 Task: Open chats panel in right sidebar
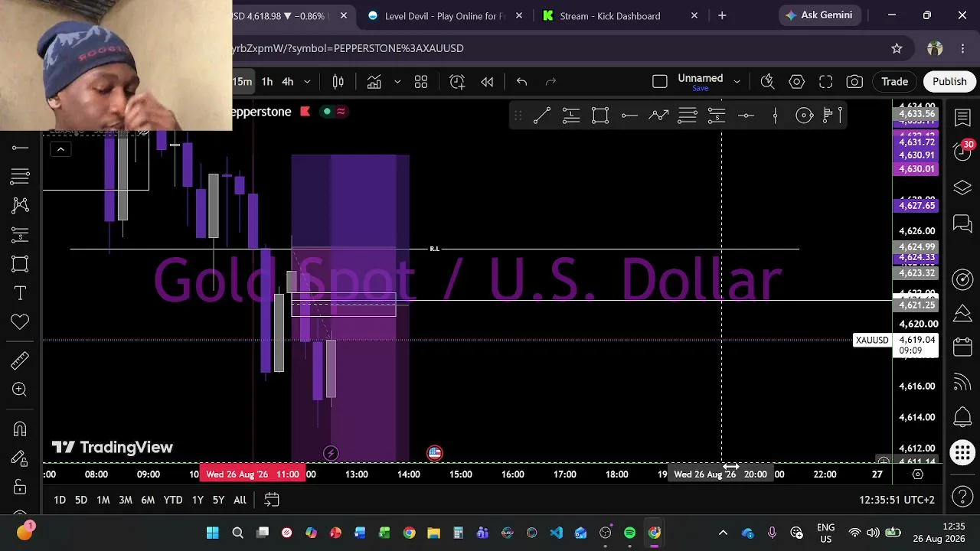(x=962, y=223)
